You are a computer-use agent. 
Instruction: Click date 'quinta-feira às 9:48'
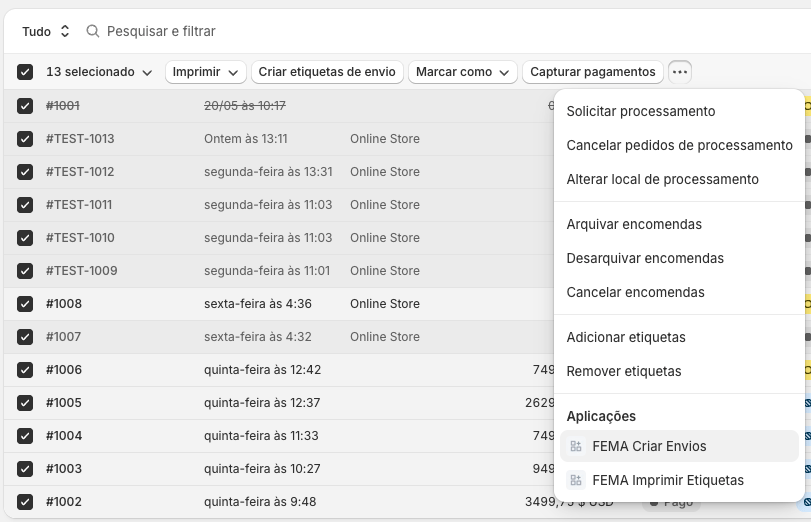(x=260, y=502)
